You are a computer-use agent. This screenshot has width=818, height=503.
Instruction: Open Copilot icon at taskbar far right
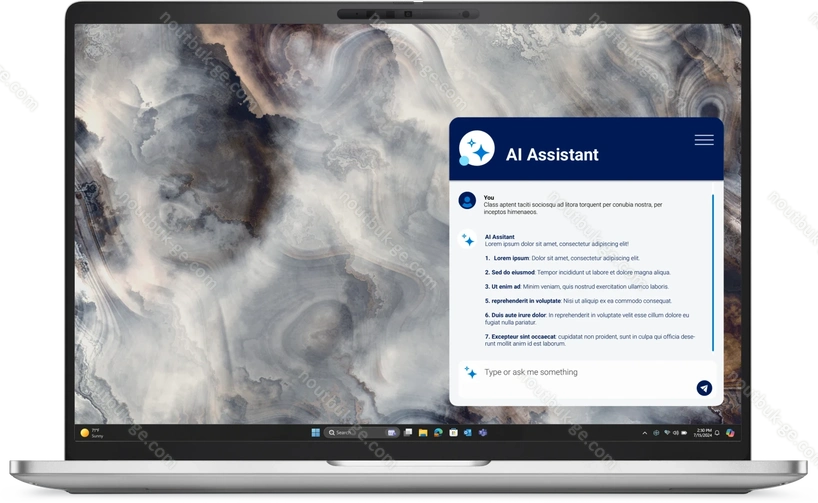[731, 432]
